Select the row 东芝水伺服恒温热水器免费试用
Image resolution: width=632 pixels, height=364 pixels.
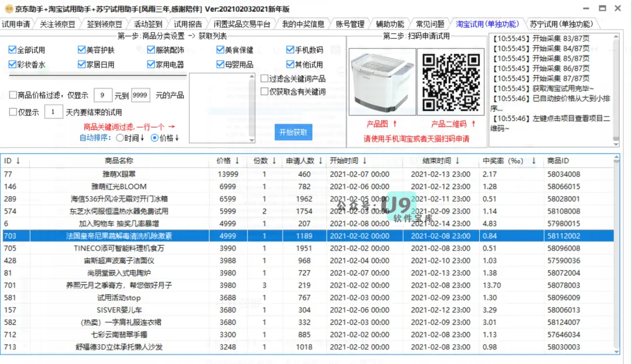tap(308, 211)
